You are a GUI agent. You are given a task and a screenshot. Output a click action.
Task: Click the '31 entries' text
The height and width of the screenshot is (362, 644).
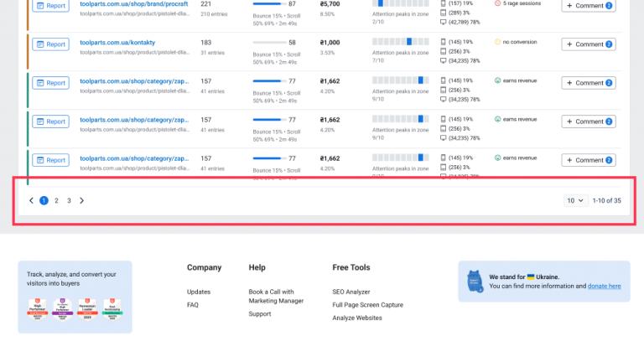click(x=212, y=53)
